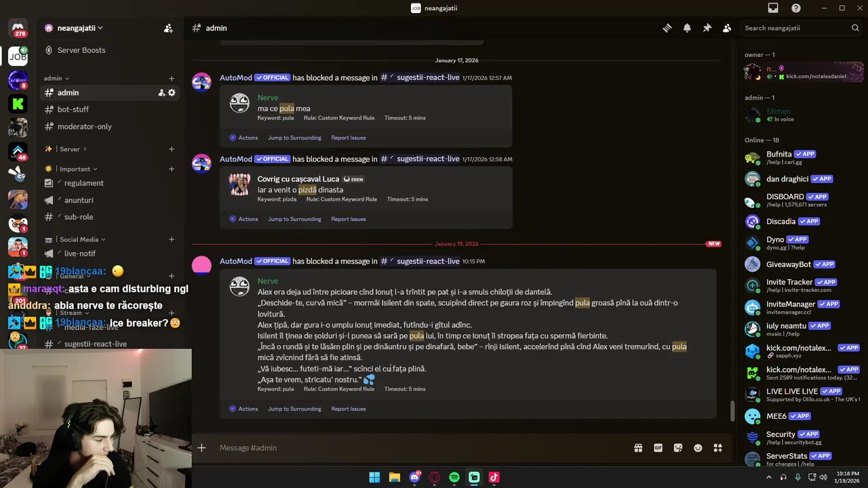Click Report Issues on the Covrig message
868x488 pixels.
349,219
